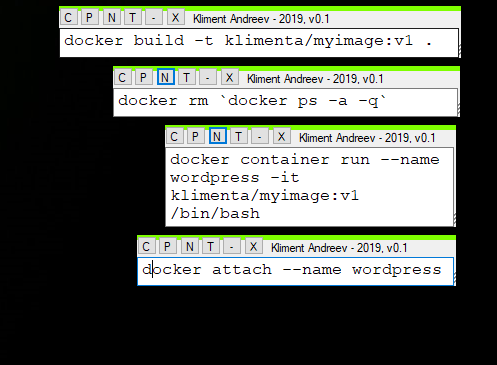The image size is (497, 365).
Task: Click C button in docker build note
Action: point(68,17)
